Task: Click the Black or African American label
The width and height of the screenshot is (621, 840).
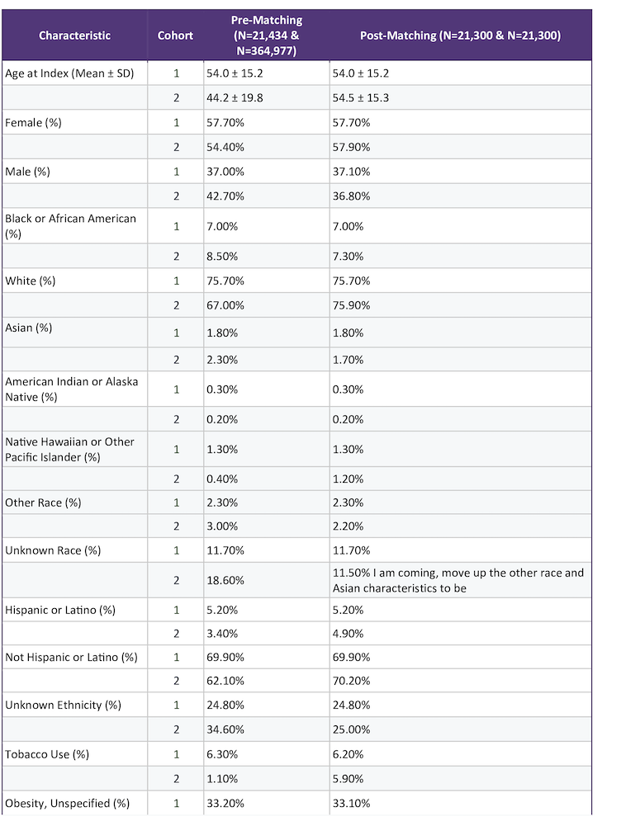Action: tap(70, 226)
